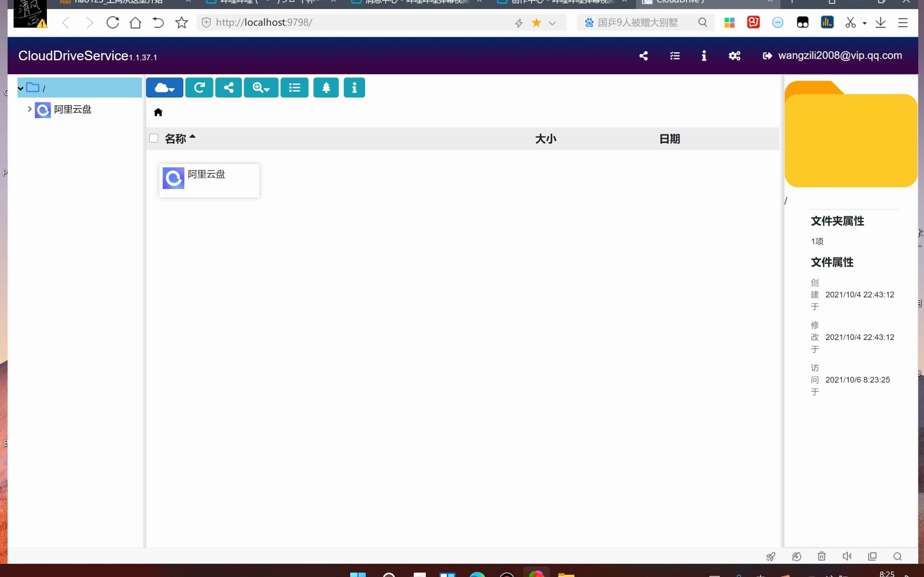This screenshot has width=924, height=577.
Task: Open the settings gears icon in the header
Action: [734, 56]
